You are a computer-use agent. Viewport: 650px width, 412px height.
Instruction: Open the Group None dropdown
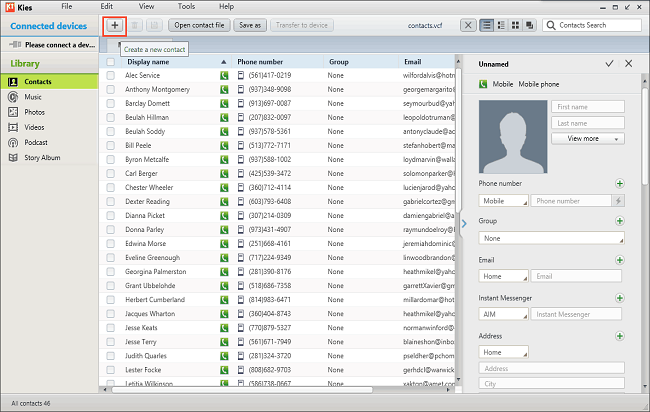click(551, 238)
